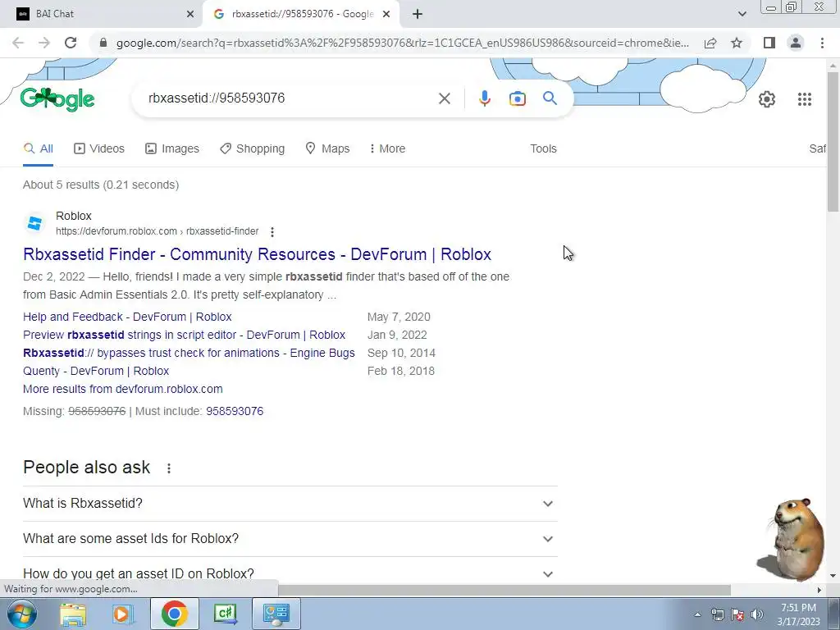Open the Google apps grid

point(804,99)
